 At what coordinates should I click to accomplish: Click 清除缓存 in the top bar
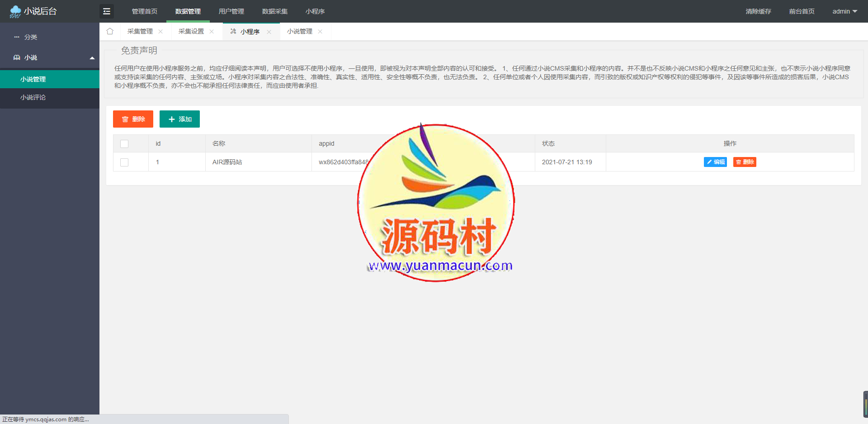[x=758, y=11]
